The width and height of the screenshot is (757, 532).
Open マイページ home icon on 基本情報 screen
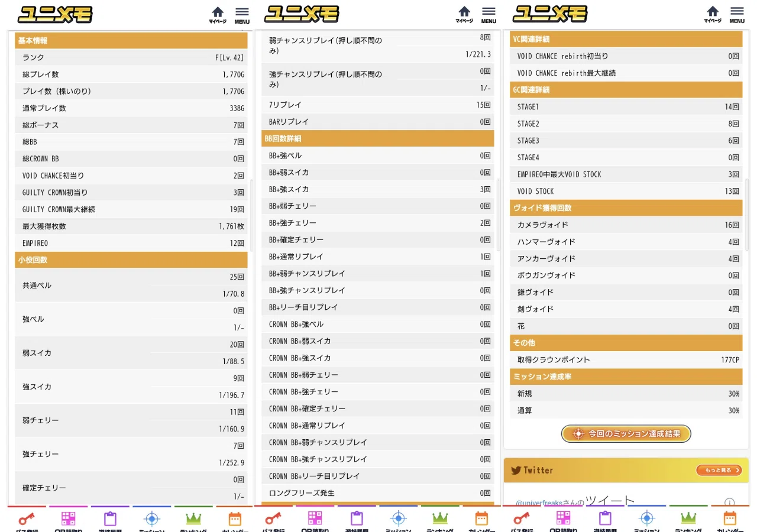(x=218, y=15)
